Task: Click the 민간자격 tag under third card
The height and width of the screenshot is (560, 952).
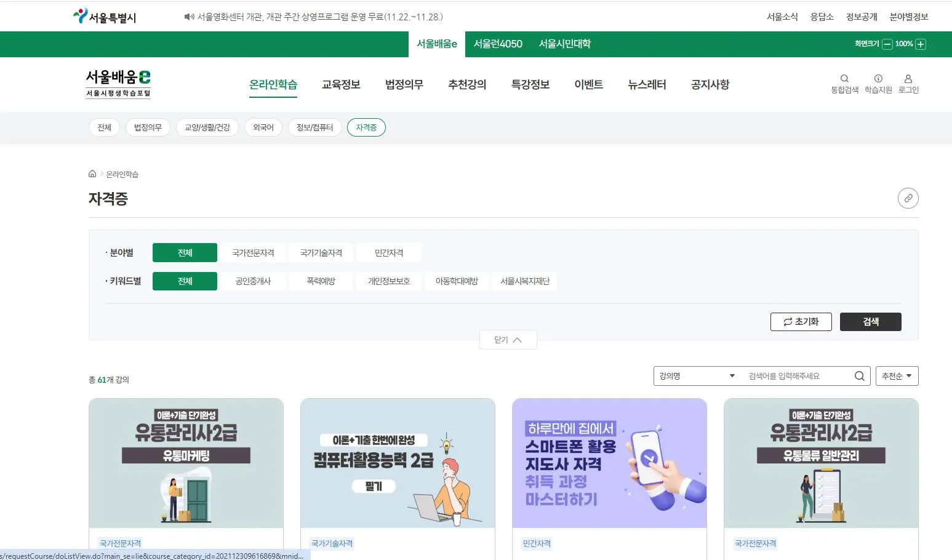Action: pyautogui.click(x=537, y=543)
